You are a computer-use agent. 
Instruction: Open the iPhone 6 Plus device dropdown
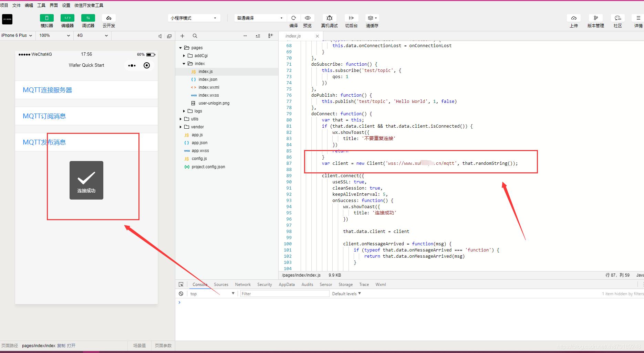17,35
